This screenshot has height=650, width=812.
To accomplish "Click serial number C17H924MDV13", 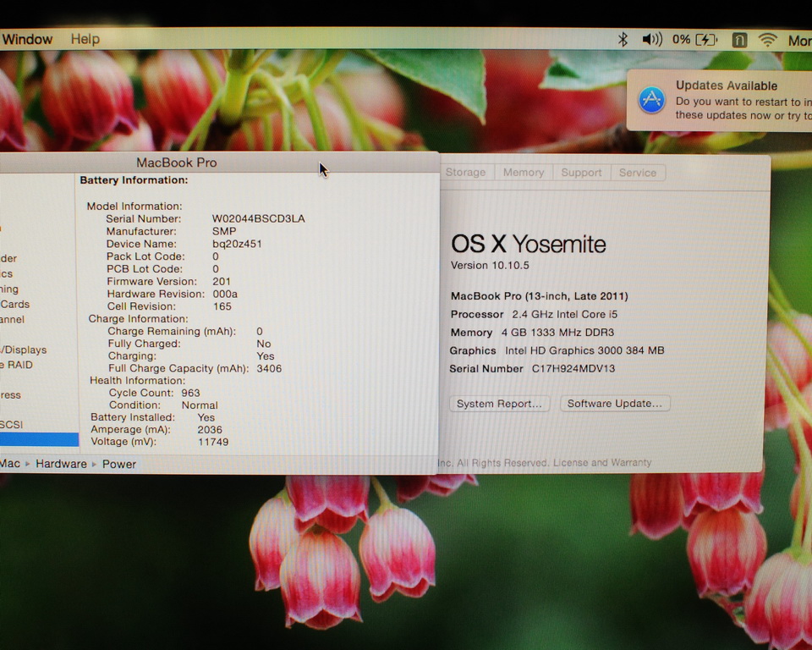I will (x=573, y=368).
